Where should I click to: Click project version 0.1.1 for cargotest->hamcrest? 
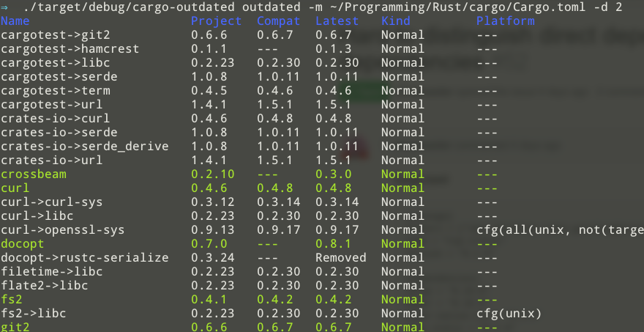point(209,49)
